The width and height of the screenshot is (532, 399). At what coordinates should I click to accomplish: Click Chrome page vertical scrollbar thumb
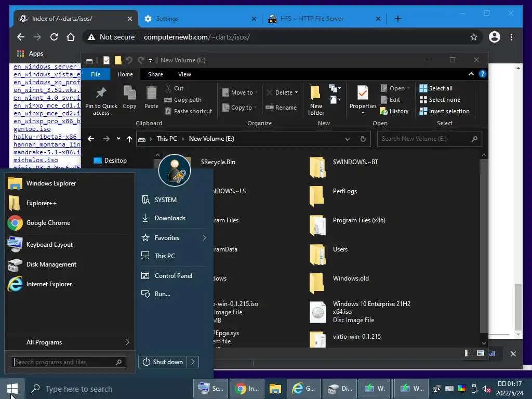pyautogui.click(x=518, y=307)
